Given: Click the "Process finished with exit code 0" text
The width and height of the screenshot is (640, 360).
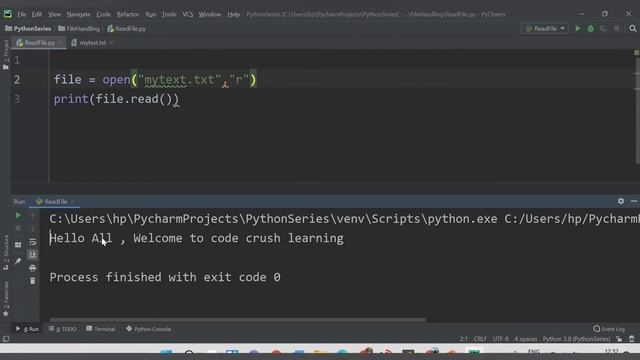Looking at the screenshot, I should [x=165, y=277].
